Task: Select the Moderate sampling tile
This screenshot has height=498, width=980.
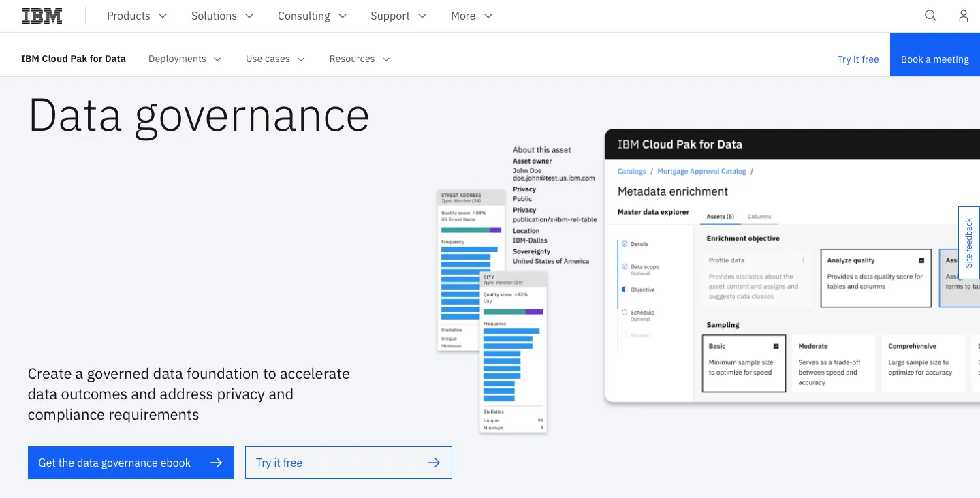Action: [833, 364]
